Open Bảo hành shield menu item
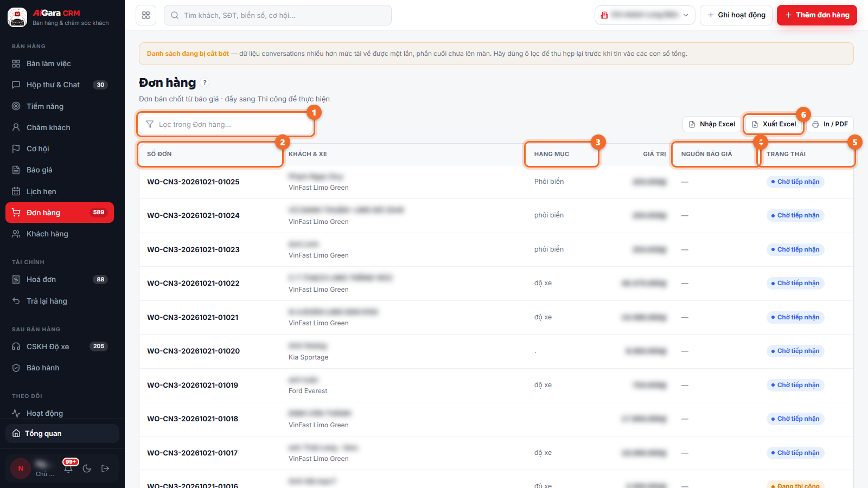Image resolution: width=868 pixels, height=488 pixels. pyautogui.click(x=60, y=368)
